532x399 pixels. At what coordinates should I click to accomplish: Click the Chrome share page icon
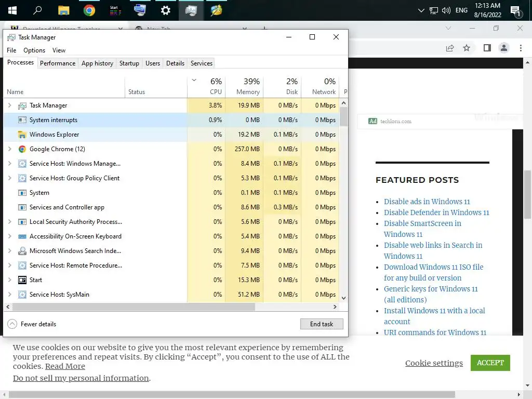[450, 48]
